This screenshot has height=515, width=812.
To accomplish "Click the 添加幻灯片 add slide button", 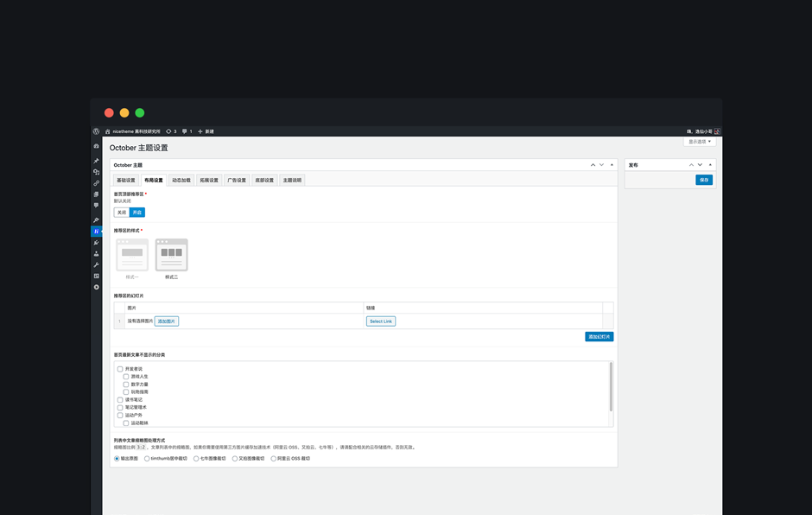I will tap(599, 337).
